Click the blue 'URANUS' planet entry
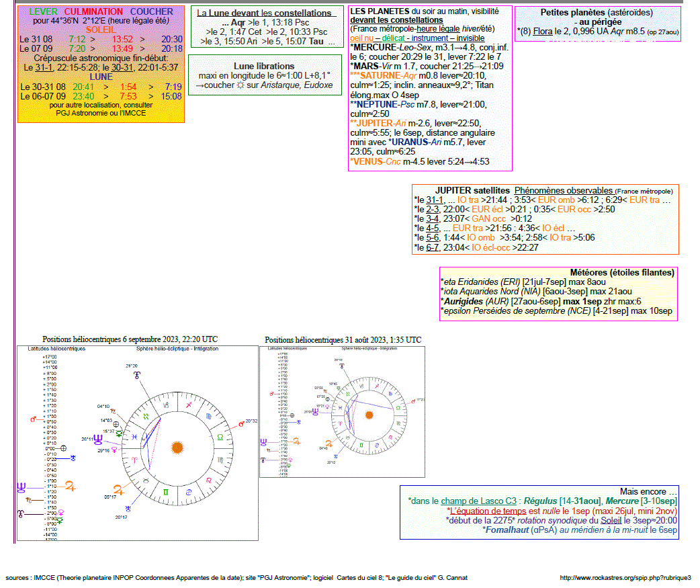Viewport: 700px width, 588px height. click(x=410, y=142)
